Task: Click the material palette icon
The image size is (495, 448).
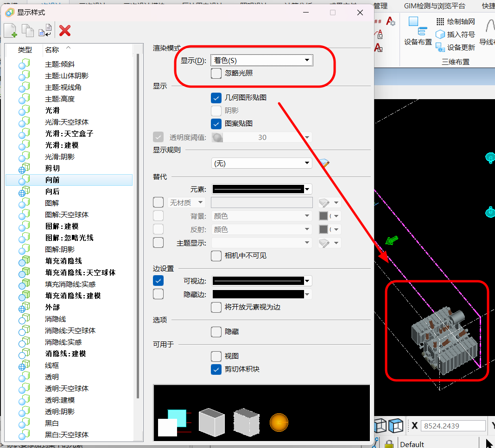Action: pyautogui.click(x=324, y=202)
